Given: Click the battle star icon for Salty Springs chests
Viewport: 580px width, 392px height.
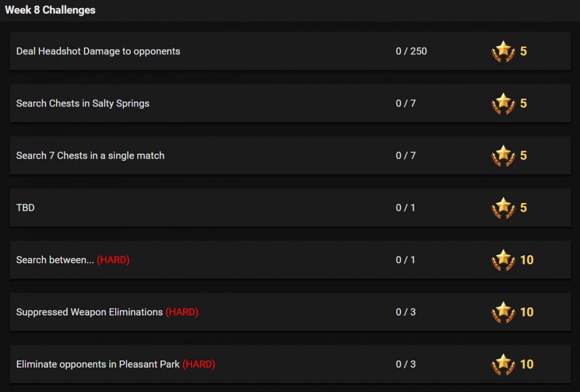Looking at the screenshot, I should [x=503, y=104].
